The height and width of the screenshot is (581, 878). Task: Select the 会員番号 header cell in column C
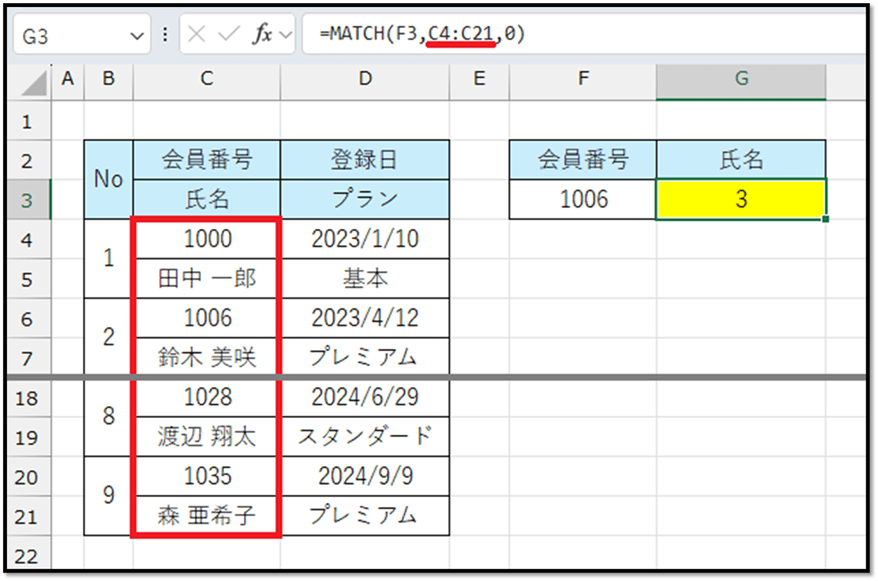(206, 159)
